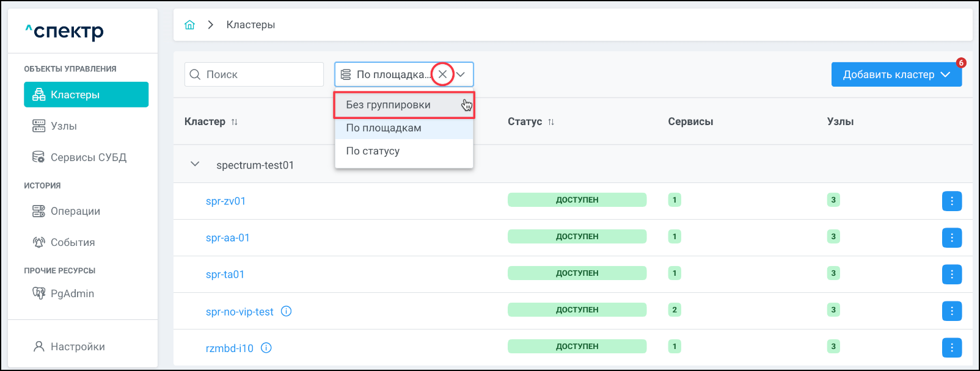This screenshot has width=980, height=371.
Task: Open actions menu for spr-zv01 row
Action: coord(951,201)
